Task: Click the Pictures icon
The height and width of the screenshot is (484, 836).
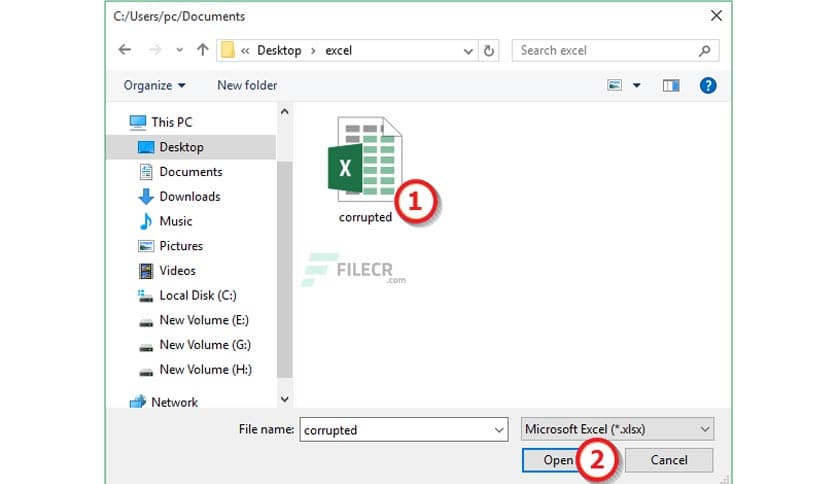Action: coord(146,246)
